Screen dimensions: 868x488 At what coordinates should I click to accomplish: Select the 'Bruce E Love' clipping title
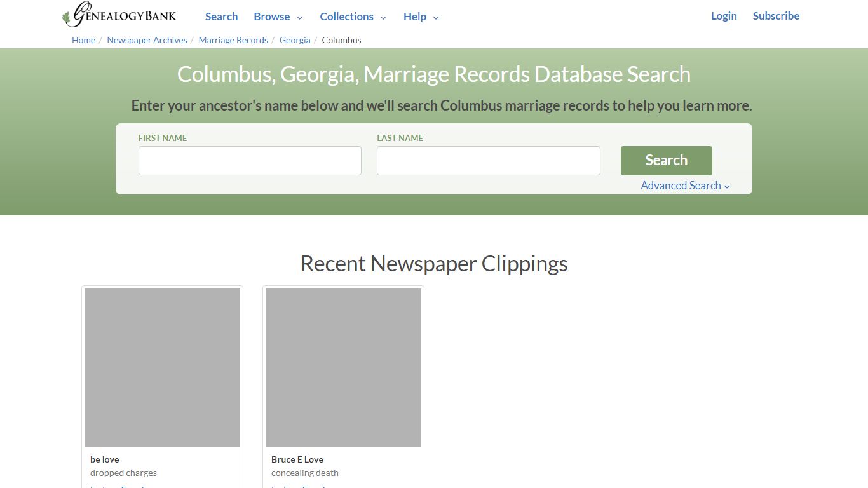tap(297, 459)
